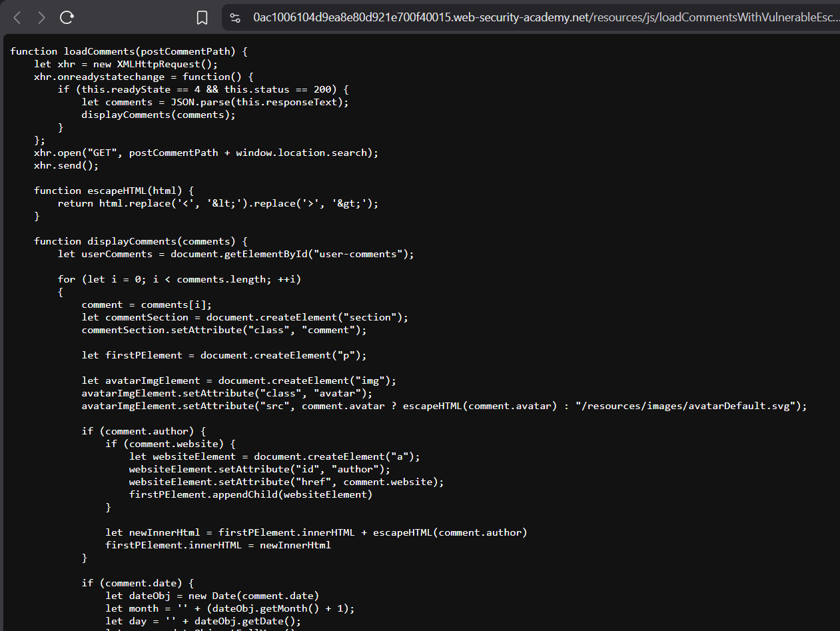Click the 'xhr.open("GET", postCommentPath' line
Screen dimensions: 840x631
click(x=206, y=153)
